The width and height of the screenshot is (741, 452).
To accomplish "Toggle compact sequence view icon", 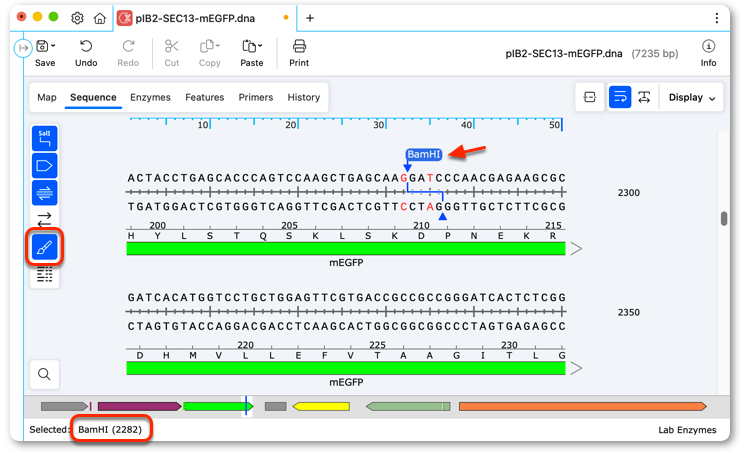I will [590, 97].
